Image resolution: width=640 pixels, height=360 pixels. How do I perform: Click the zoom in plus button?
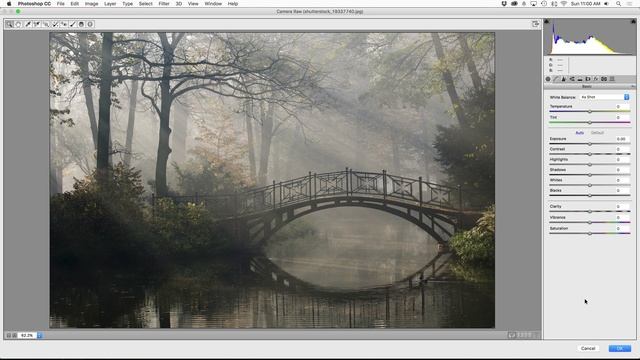(15, 335)
